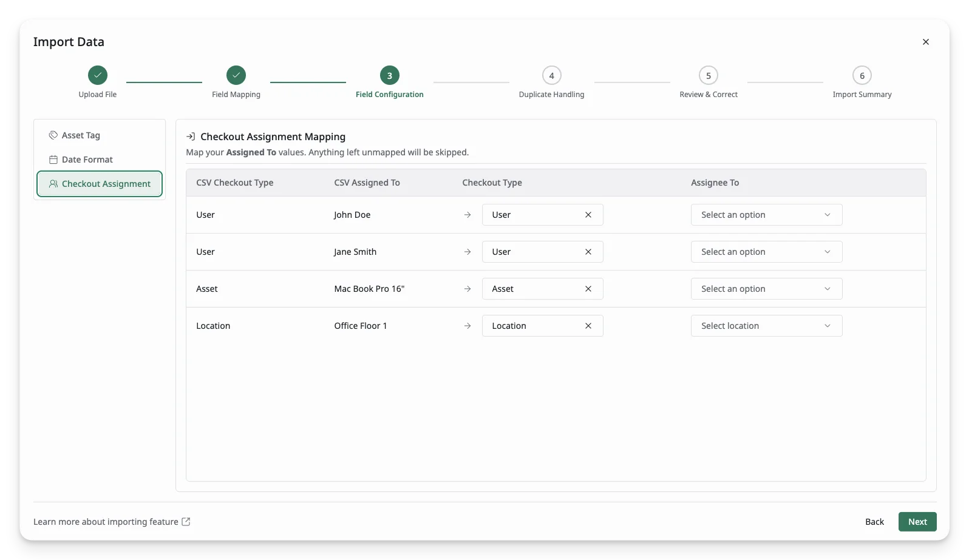Click the step 3 Field Configuration circle

[x=390, y=75]
